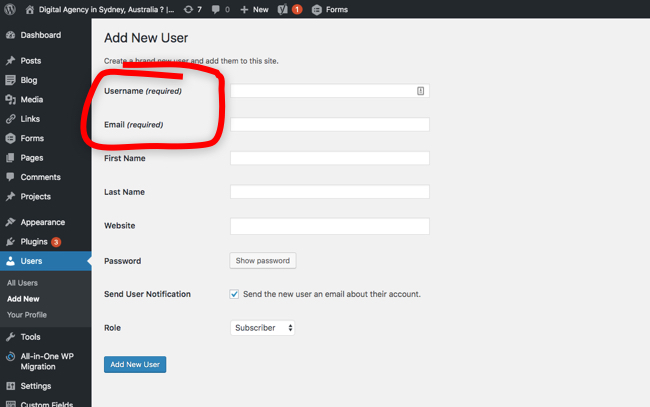
Task: Click the WordPress logo icon
Action: point(10,9)
